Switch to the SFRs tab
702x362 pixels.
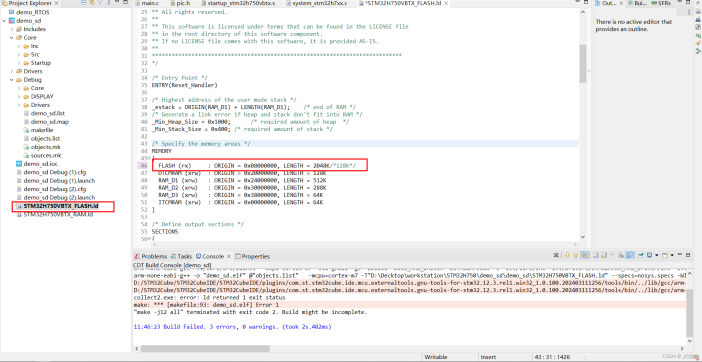pyautogui.click(x=661, y=3)
